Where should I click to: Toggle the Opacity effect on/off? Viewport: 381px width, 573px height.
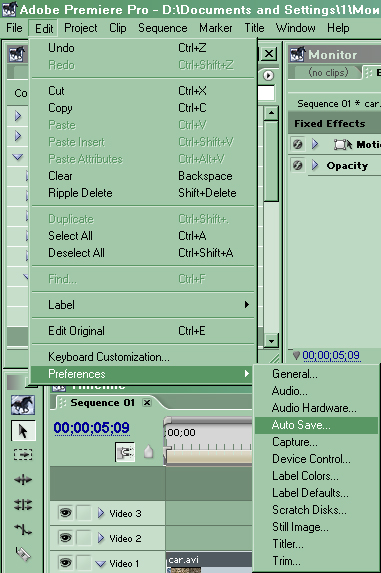point(298,166)
